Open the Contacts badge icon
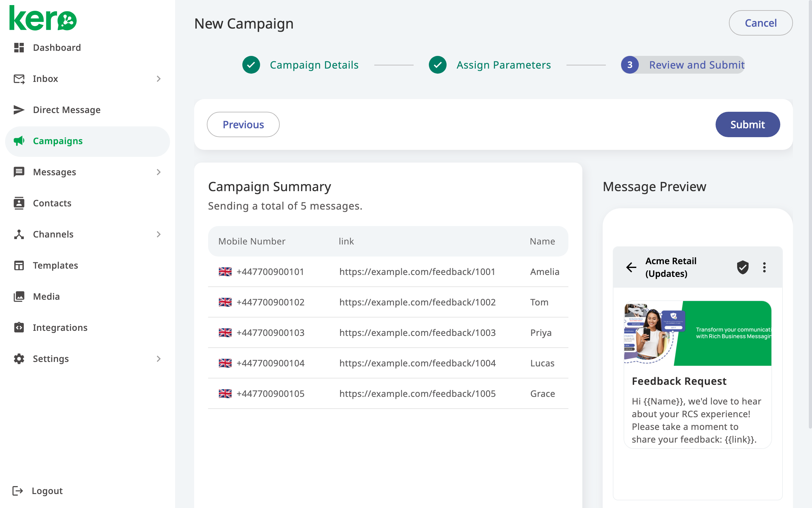 pyautogui.click(x=19, y=203)
